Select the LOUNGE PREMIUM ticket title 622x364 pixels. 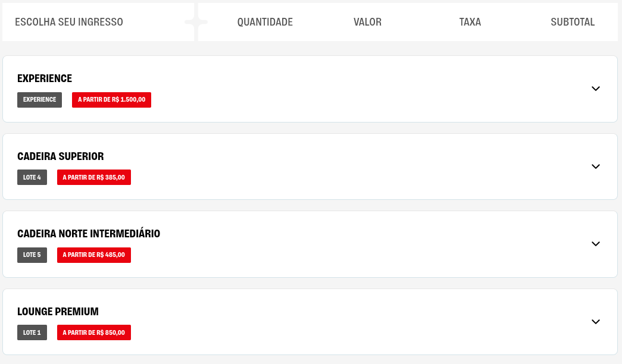click(x=58, y=312)
